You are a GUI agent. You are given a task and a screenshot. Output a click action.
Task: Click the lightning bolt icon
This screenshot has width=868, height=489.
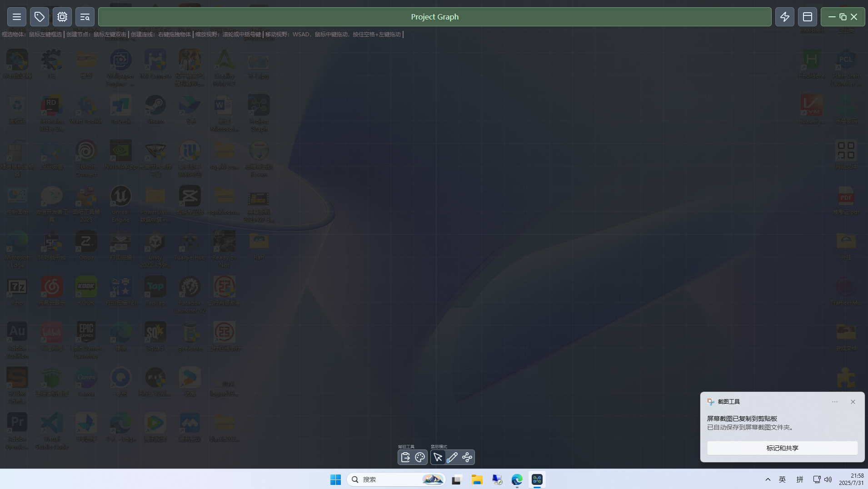[x=785, y=17]
